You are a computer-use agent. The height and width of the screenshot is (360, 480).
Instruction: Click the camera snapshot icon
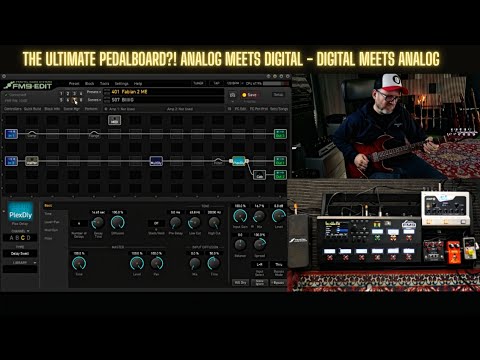232,95
